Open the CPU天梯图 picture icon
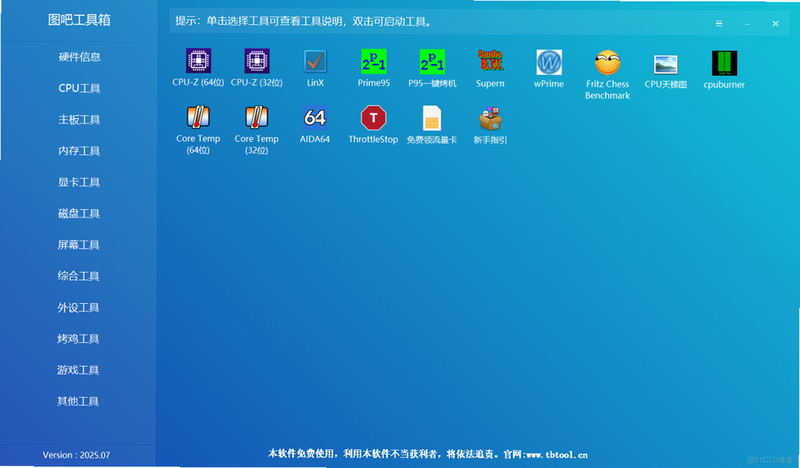Image resolution: width=800 pixels, height=468 pixels. (666, 64)
